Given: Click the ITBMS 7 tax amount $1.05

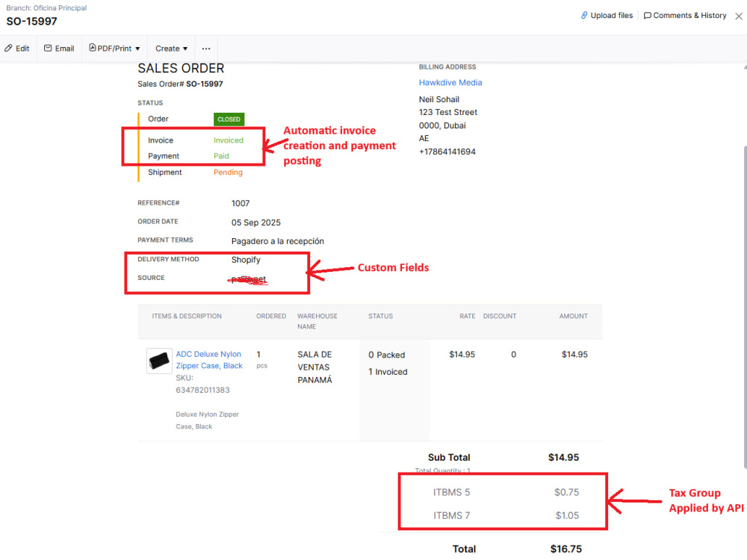Looking at the screenshot, I should 567,515.
